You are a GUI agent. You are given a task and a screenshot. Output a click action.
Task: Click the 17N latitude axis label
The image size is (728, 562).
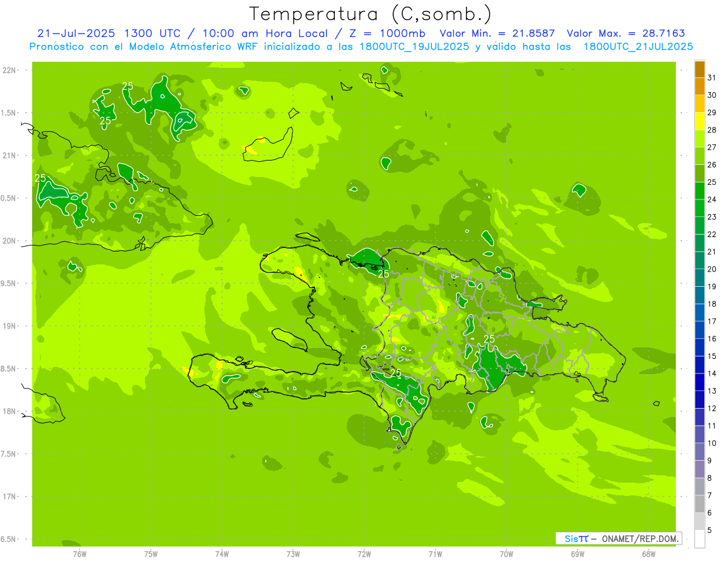tap(10, 497)
